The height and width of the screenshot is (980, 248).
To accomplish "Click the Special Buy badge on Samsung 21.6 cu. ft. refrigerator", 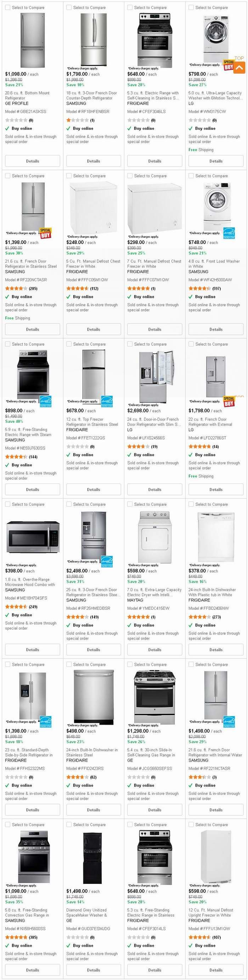I will click(x=46, y=233).
